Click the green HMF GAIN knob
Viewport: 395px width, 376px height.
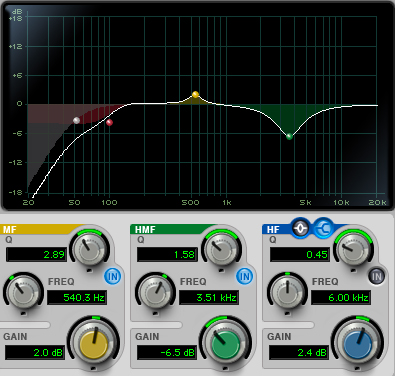point(226,344)
